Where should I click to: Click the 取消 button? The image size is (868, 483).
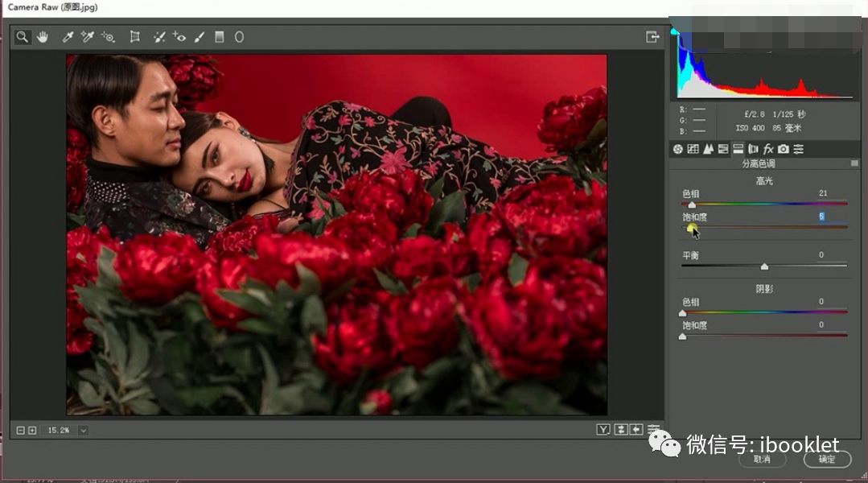click(762, 459)
